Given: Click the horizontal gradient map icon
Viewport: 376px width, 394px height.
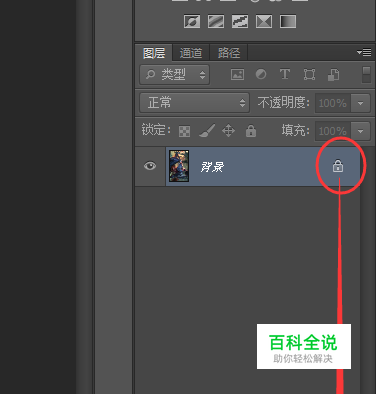Looking at the screenshot, I should coord(288,22).
